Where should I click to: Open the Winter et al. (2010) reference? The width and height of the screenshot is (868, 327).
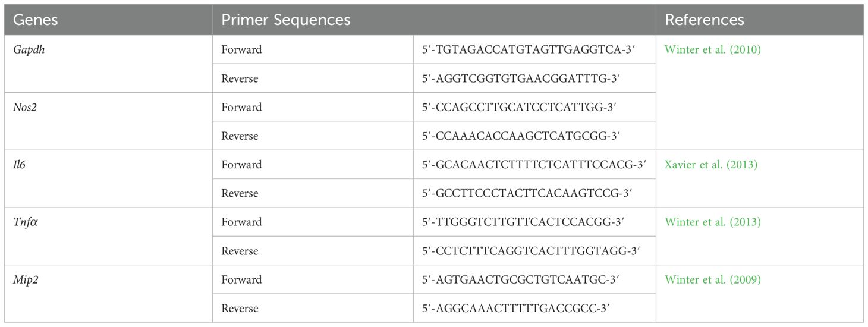pos(713,50)
